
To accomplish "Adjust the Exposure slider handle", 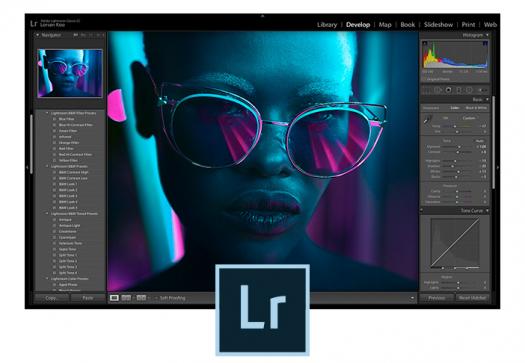I will pos(459,147).
